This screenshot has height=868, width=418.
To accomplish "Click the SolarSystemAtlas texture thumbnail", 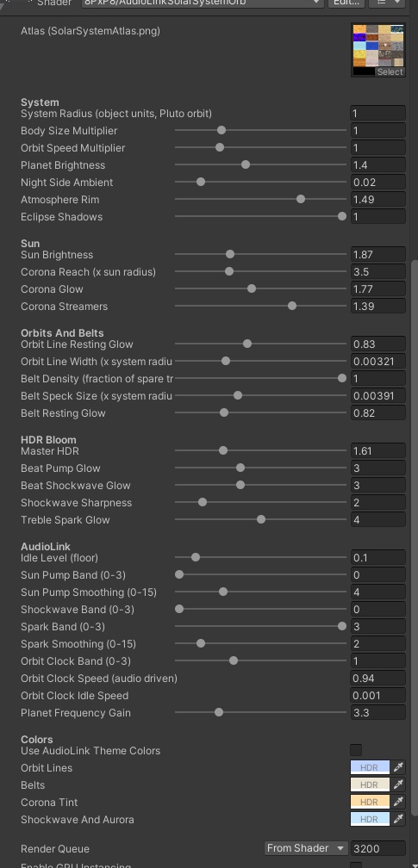I will pos(378,50).
